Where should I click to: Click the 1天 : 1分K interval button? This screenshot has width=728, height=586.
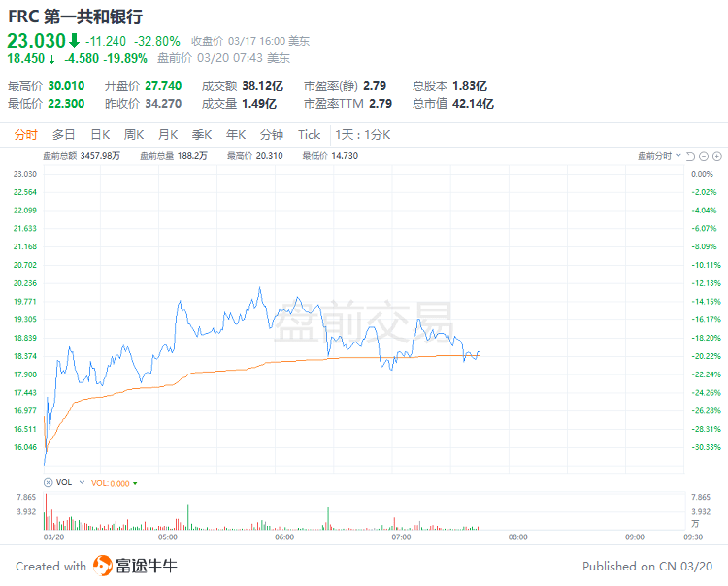(x=362, y=135)
